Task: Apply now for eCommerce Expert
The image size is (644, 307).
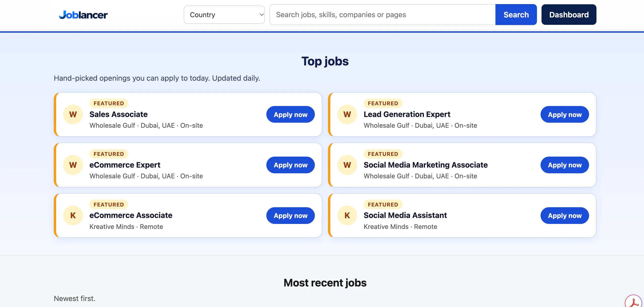Action: pos(290,165)
